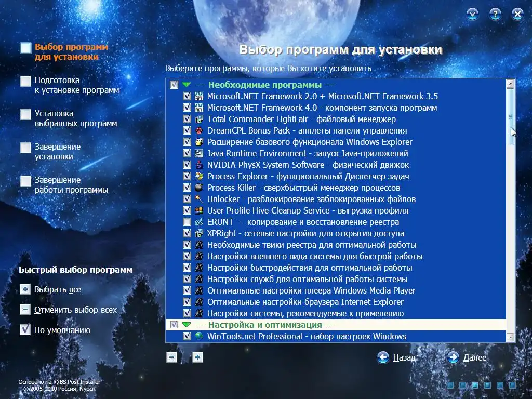The width and height of the screenshot is (532, 399).
Task: Click the scrollbar up arrow
Action: [x=510, y=84]
